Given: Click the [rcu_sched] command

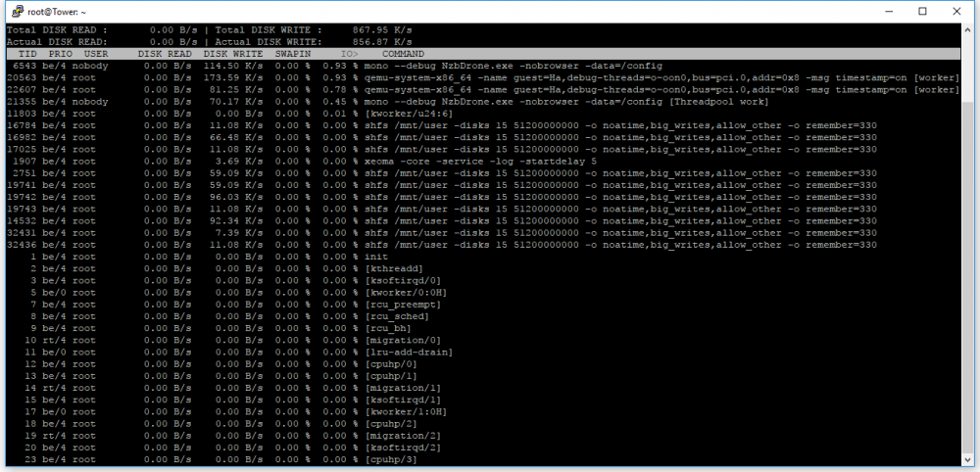Looking at the screenshot, I should pyautogui.click(x=397, y=316).
